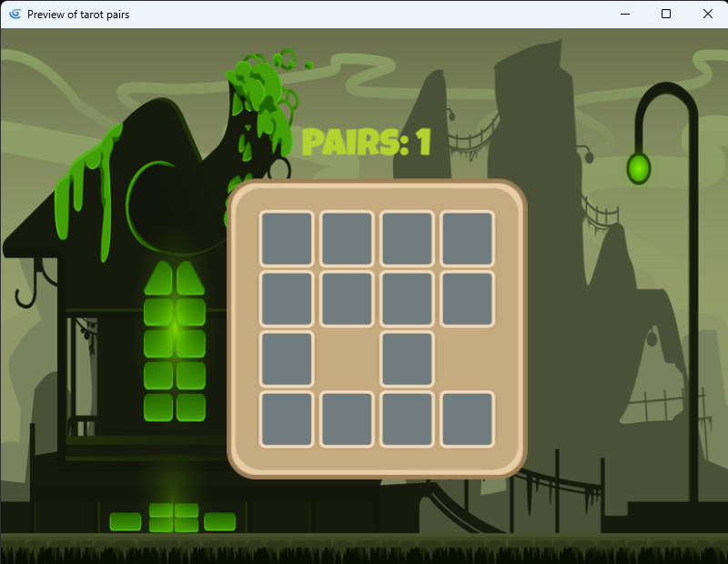Flip the fourth card in the second row
The height and width of the screenshot is (564, 728).
(x=468, y=299)
